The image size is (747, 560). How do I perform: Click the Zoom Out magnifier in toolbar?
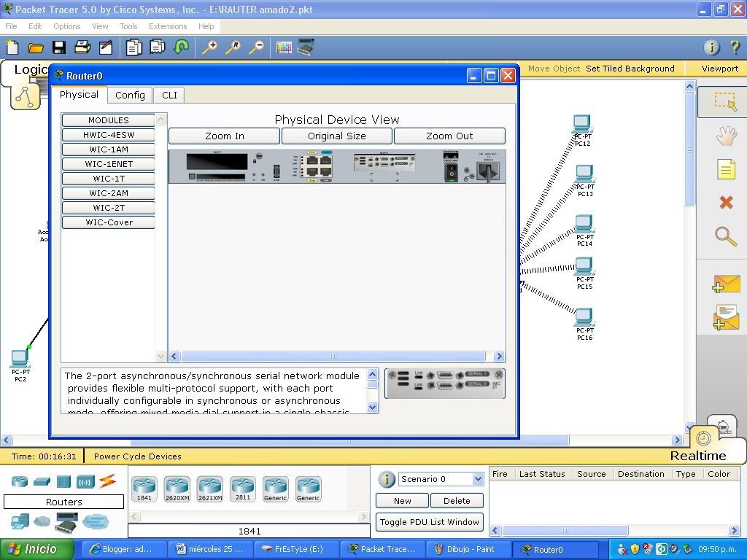(x=256, y=47)
